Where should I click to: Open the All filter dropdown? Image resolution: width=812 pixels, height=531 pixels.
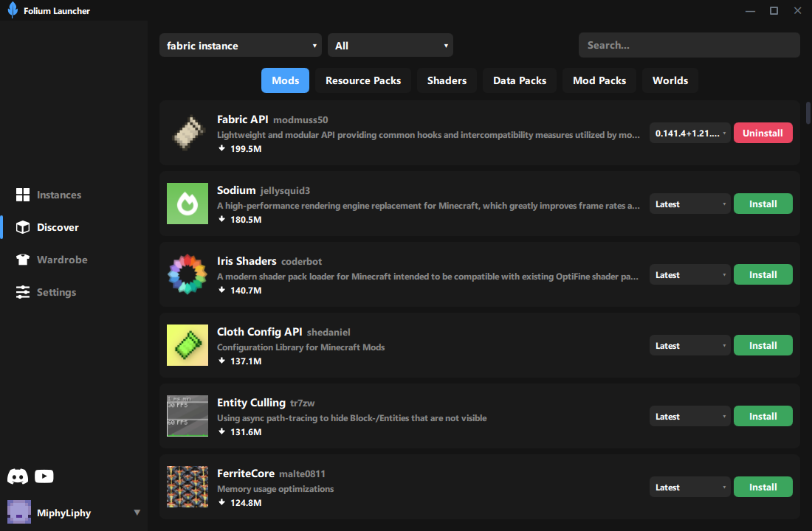[x=390, y=46]
